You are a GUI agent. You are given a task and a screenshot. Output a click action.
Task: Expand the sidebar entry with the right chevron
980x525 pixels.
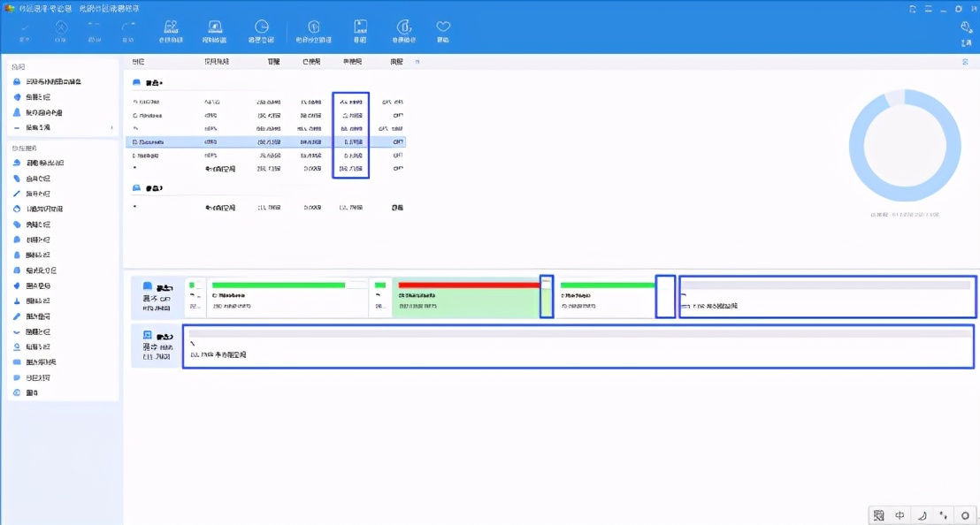63,127
